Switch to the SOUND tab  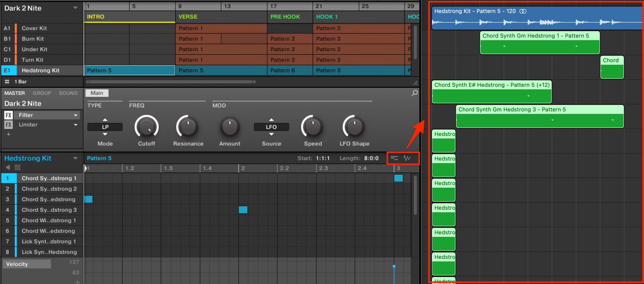point(68,93)
